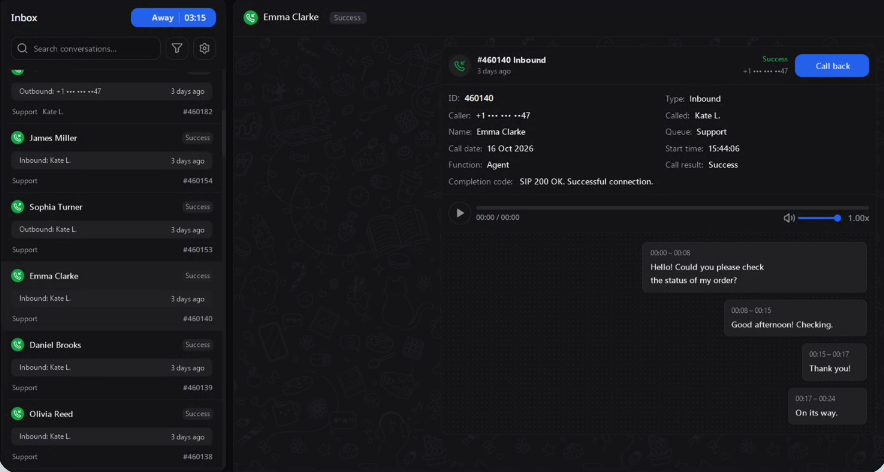Select the Emma Clarke conversation row
This screenshot has width=884, height=472.
click(112, 296)
